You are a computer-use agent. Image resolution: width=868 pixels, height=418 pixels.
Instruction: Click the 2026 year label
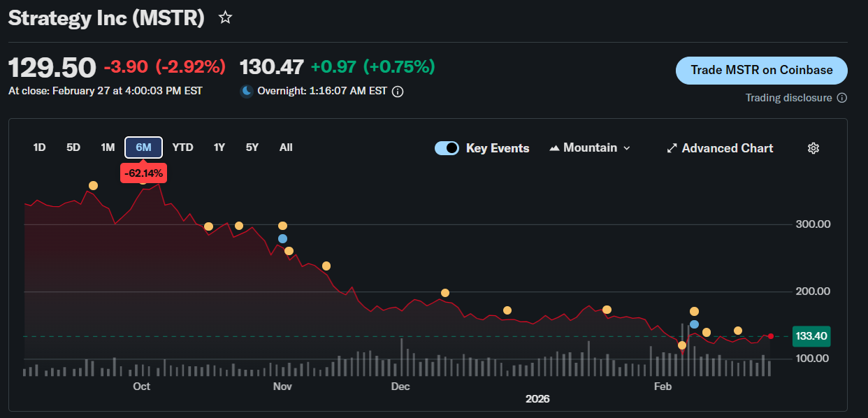pos(538,399)
